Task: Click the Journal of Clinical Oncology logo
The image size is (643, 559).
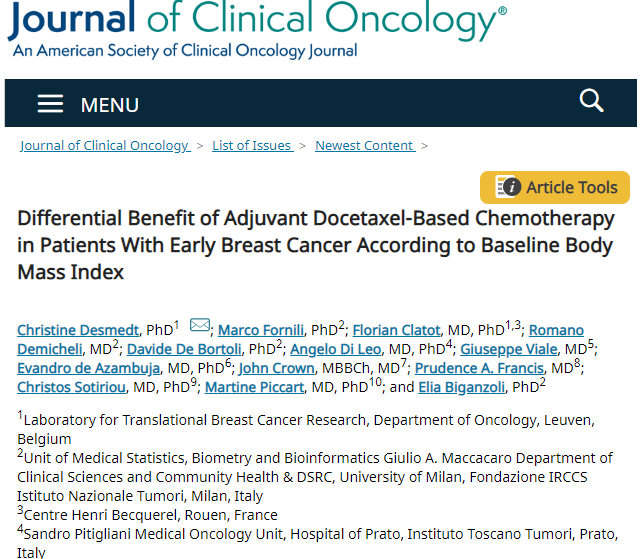Action: click(x=257, y=30)
